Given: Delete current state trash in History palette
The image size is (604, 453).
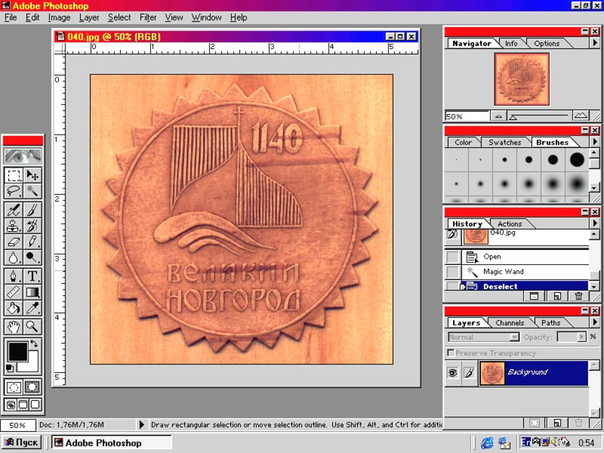Looking at the screenshot, I should point(578,296).
